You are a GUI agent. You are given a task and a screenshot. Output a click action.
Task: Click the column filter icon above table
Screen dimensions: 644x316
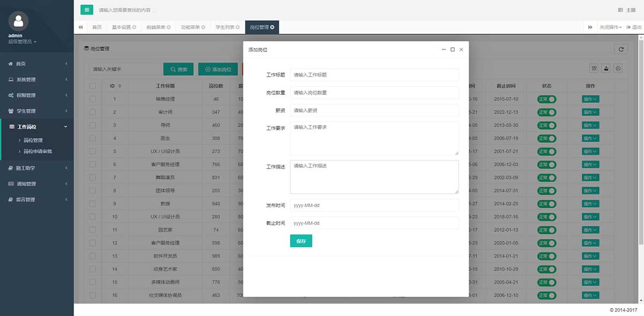(x=594, y=68)
